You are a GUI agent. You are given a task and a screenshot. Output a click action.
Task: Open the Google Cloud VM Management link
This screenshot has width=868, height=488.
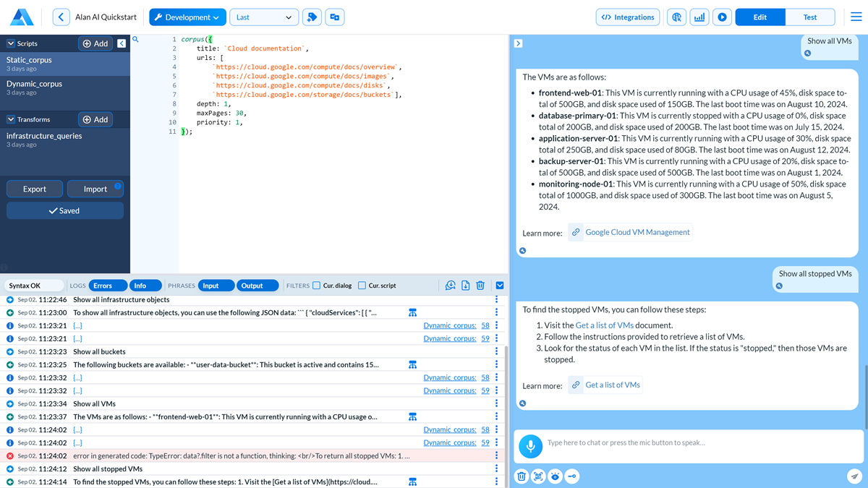pos(637,232)
